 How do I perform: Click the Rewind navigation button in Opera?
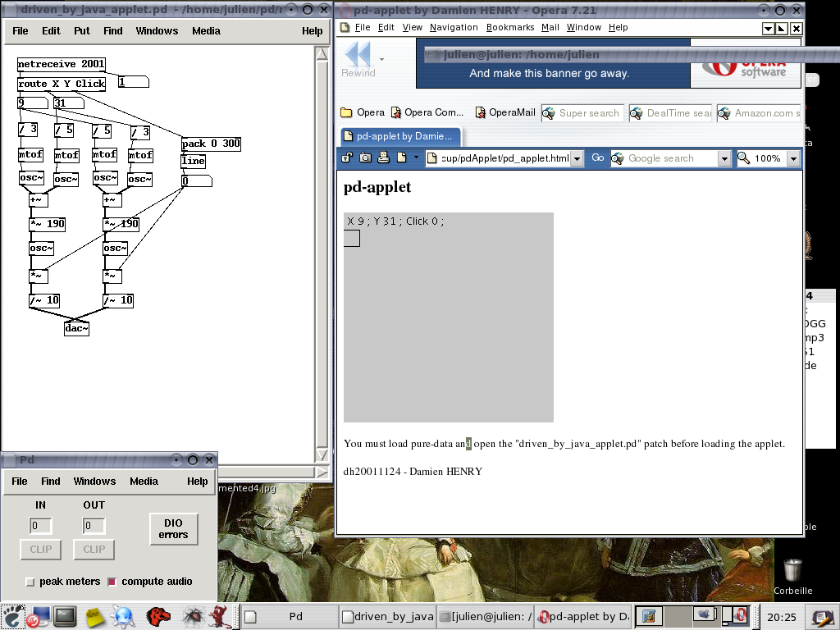(358, 59)
